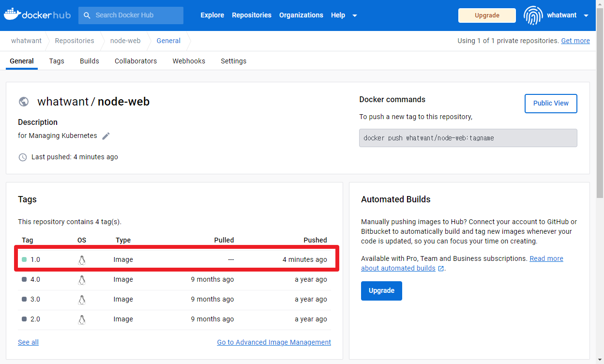Screen dimensions: 604x364
Task: Click Linux penguin icon in 2.0 row
Action: coord(82,319)
